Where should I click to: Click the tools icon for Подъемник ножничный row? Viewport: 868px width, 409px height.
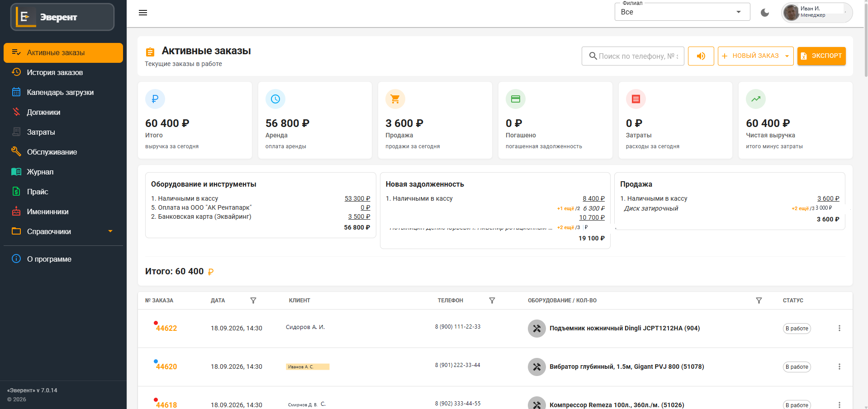point(537,329)
